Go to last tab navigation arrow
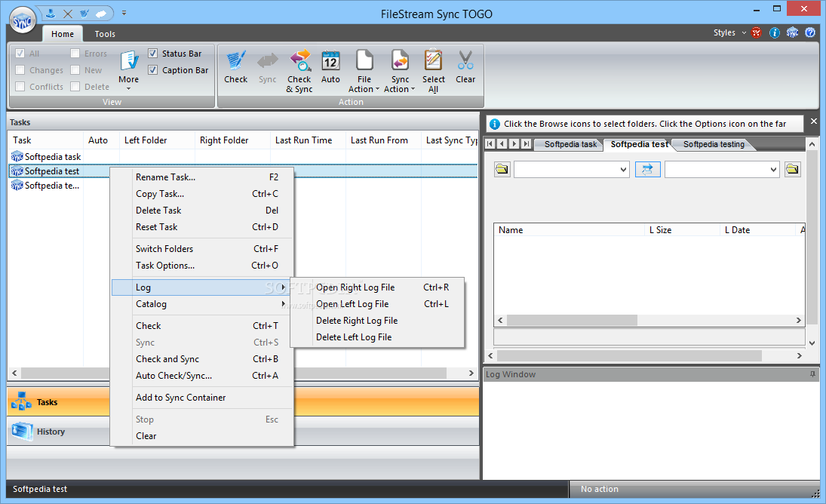This screenshot has height=504, width=826. [x=526, y=144]
